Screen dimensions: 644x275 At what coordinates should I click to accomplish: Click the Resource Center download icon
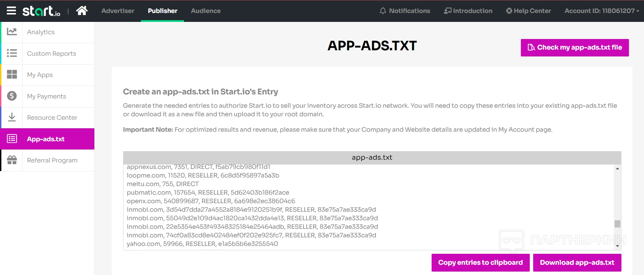click(x=12, y=117)
